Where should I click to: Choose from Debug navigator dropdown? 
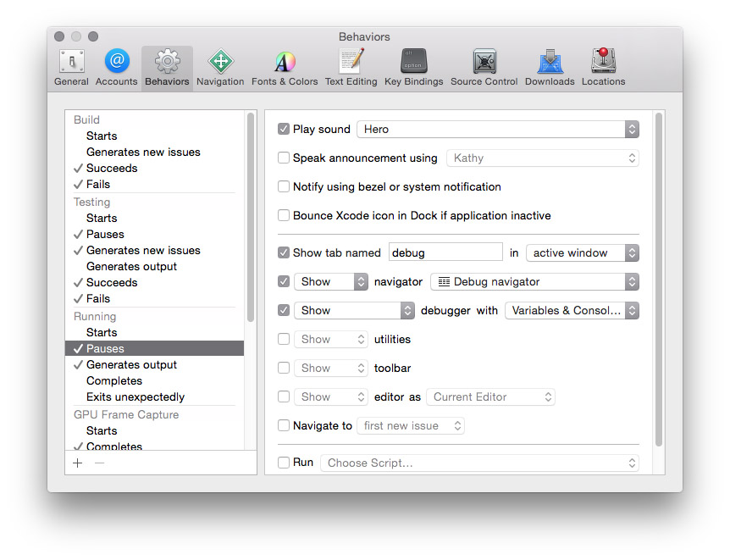coord(534,281)
